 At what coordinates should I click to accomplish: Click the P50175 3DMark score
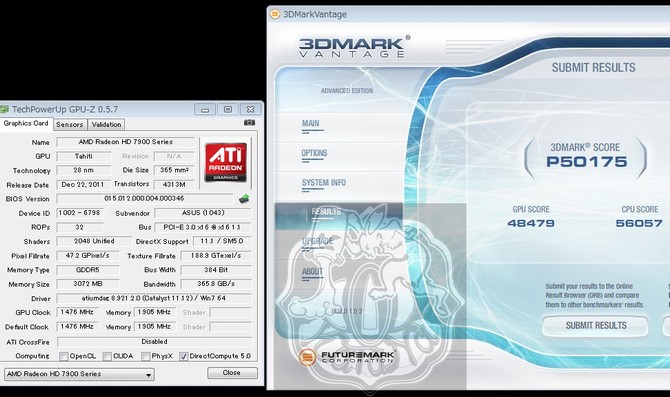coord(586,162)
